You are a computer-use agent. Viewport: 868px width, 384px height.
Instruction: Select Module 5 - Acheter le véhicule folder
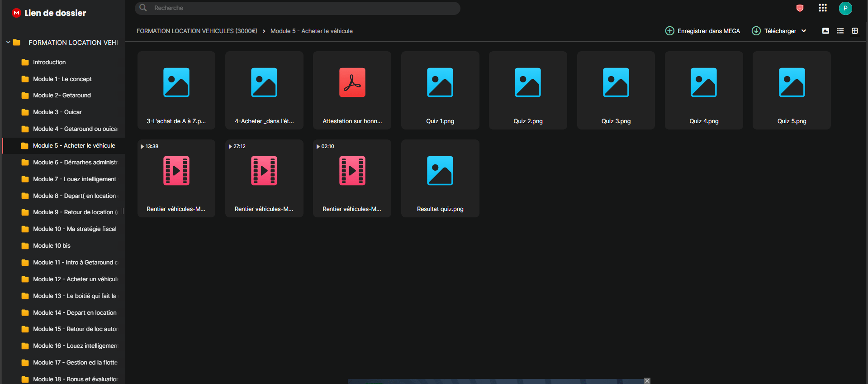[x=63, y=145]
